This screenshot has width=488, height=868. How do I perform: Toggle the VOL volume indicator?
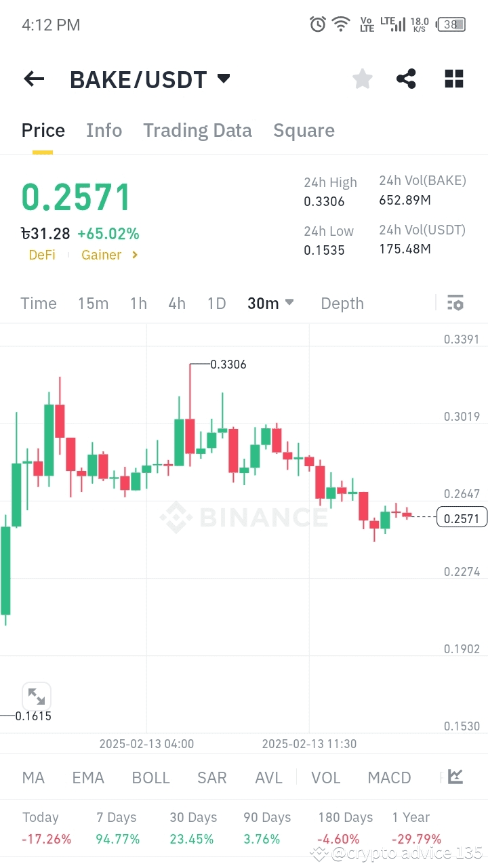(x=325, y=777)
